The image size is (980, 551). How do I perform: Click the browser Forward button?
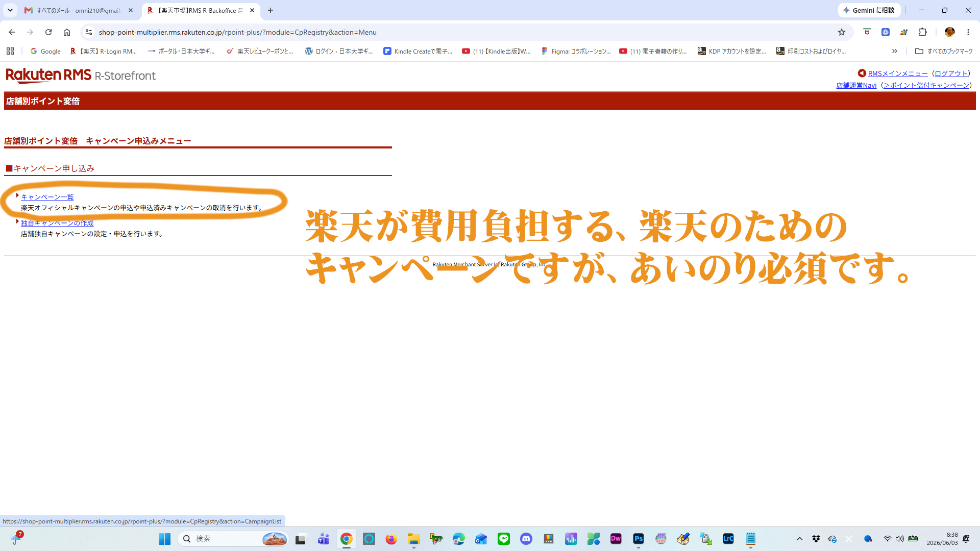click(x=30, y=32)
